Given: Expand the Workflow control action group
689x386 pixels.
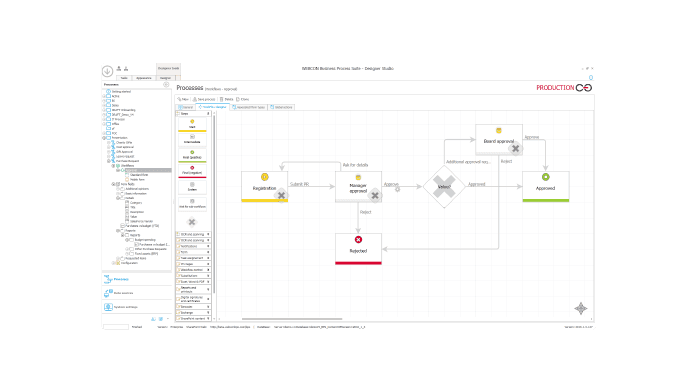Looking at the screenshot, I should point(193,270).
